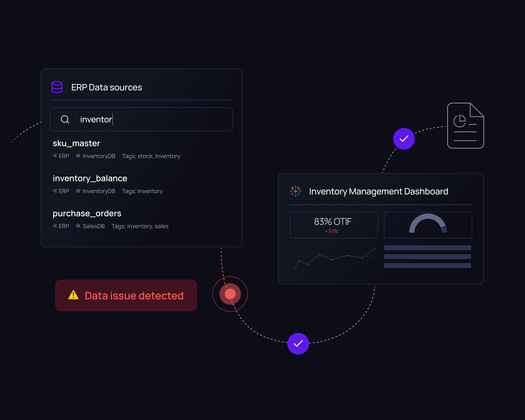Select the sku_master result

coord(76,143)
